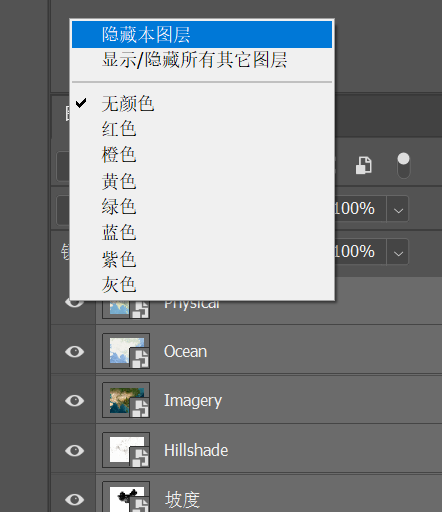442x512 pixels.
Task: Click the fill 100% value field
Action: tap(360, 252)
